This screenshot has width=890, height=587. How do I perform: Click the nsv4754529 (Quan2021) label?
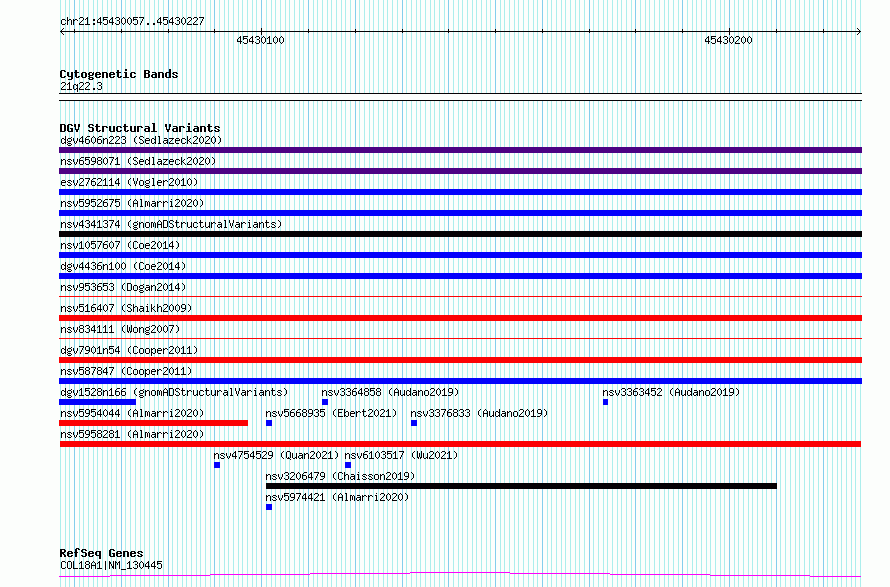tap(276, 455)
